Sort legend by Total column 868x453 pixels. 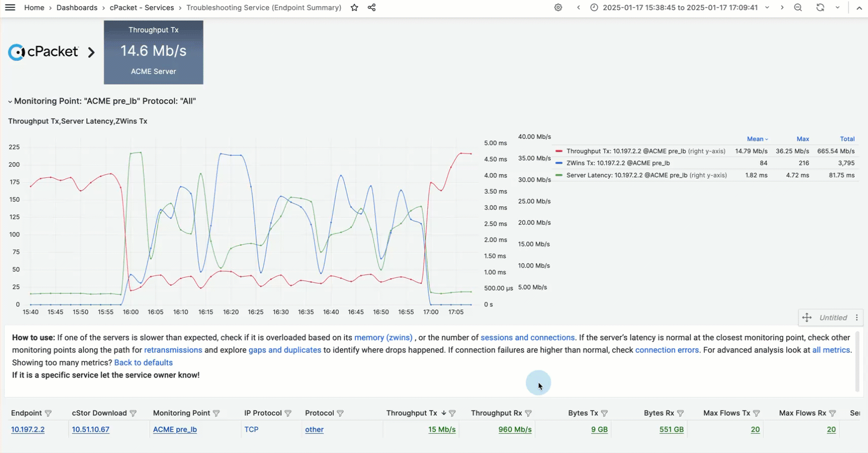(x=847, y=139)
